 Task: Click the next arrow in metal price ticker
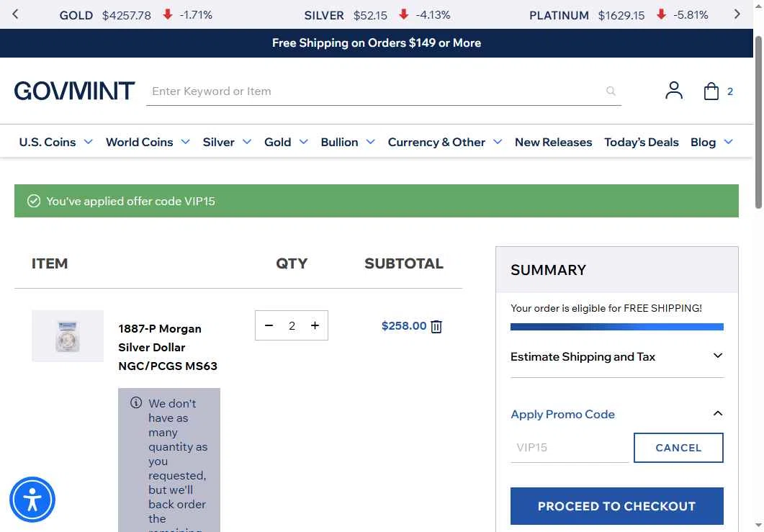tap(737, 14)
